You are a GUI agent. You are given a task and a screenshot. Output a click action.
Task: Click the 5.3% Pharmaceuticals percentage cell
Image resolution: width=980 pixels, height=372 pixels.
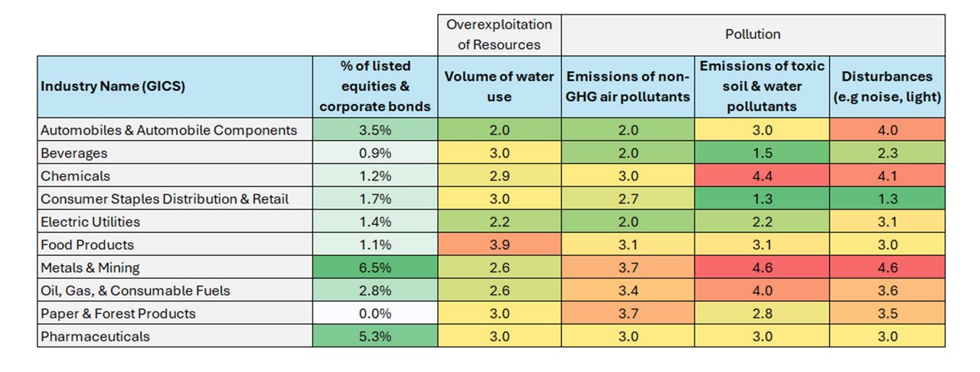(374, 337)
